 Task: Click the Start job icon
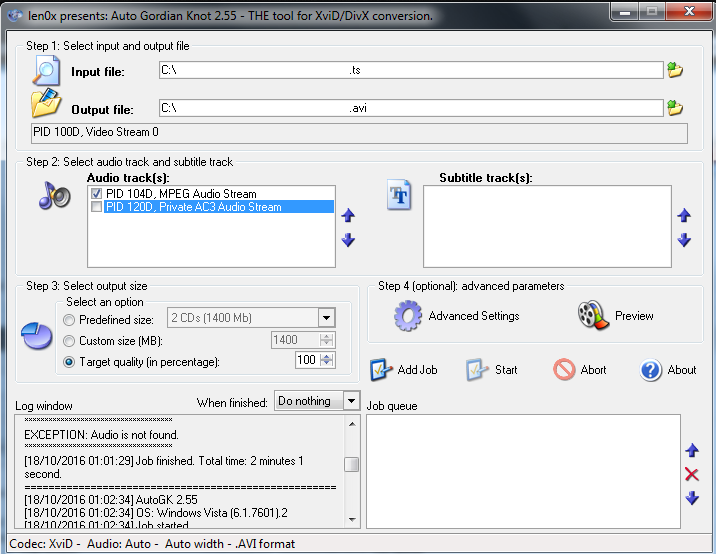pyautogui.click(x=477, y=369)
